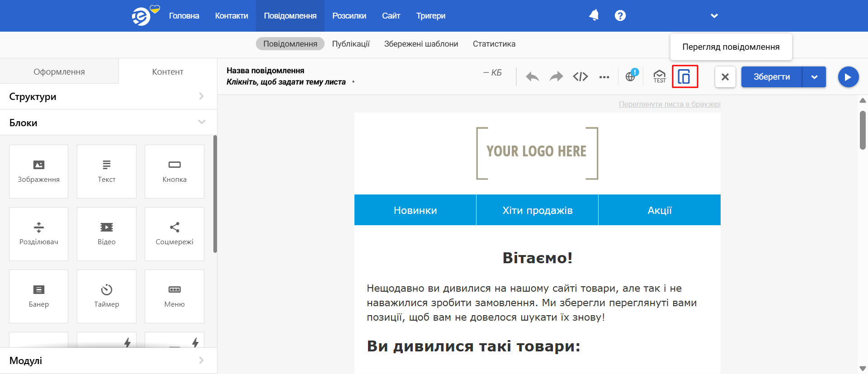The width and height of the screenshot is (868, 374).
Task: Click to set the email subject line
Action: tap(286, 82)
